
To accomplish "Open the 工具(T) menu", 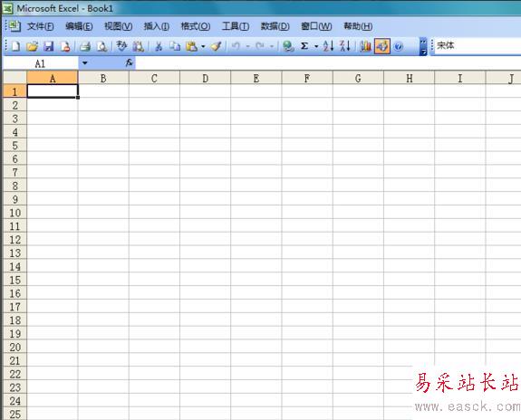I will pos(236,26).
